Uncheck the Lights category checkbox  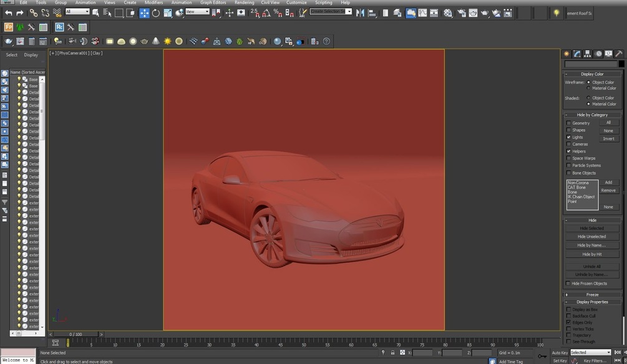click(x=568, y=137)
